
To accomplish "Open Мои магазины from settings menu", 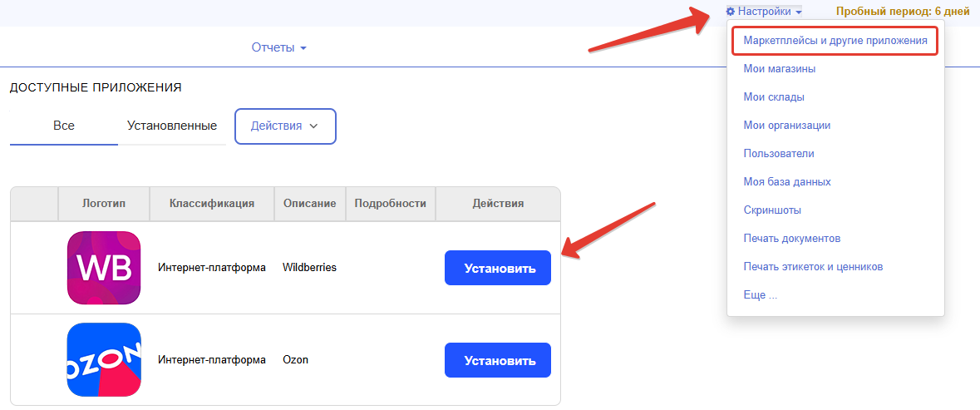I will click(779, 69).
